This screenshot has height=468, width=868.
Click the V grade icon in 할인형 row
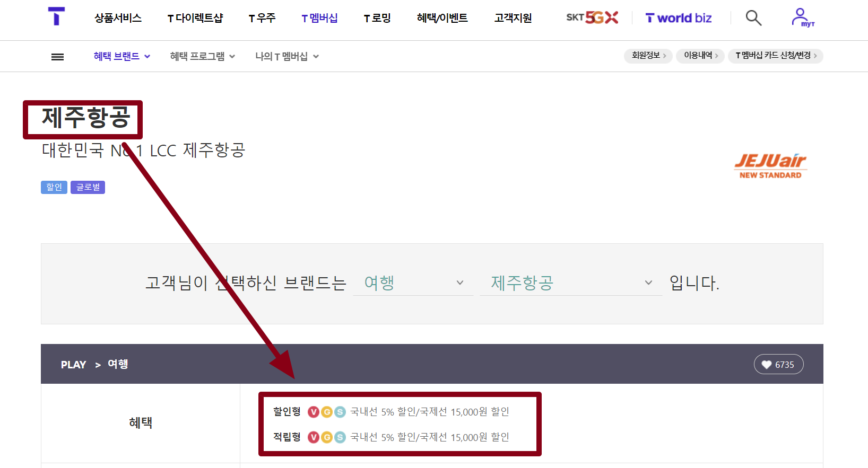[314, 412]
